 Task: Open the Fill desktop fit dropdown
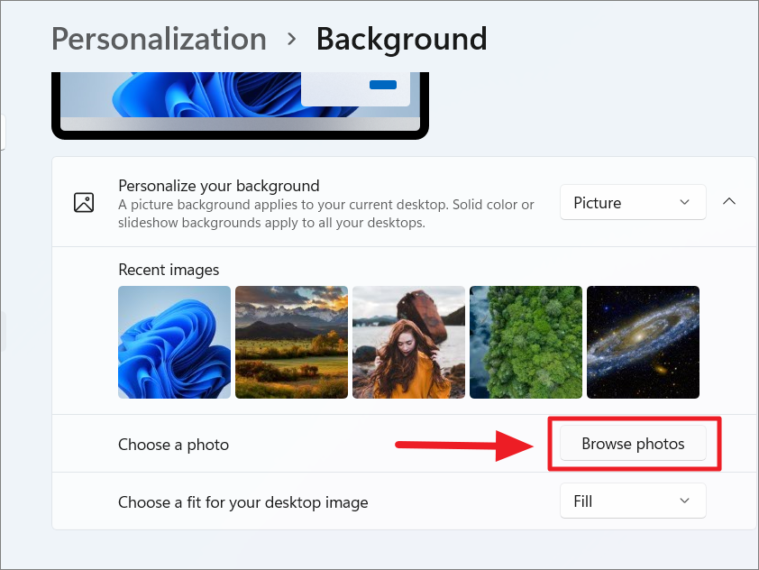(x=632, y=501)
